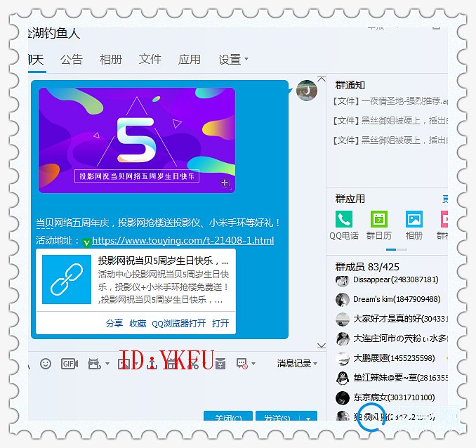Open the emoji smiley picker
The image size is (476, 448).
coord(46,363)
